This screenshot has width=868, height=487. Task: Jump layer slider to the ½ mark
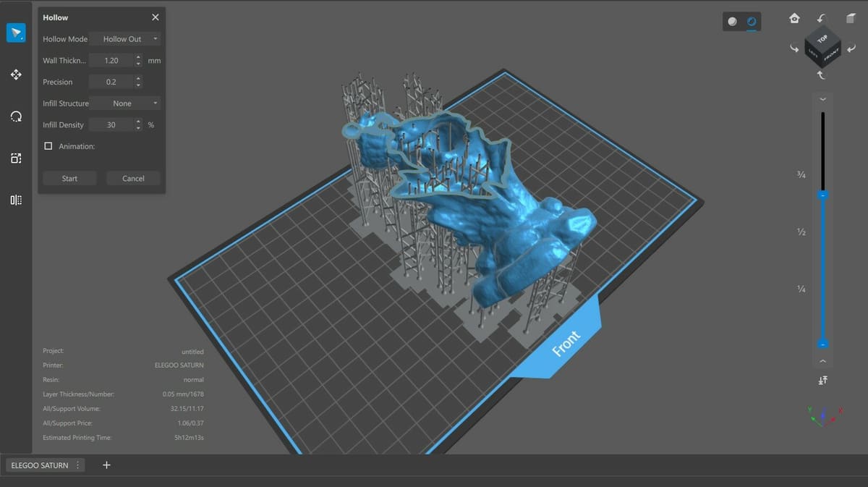[801, 232]
